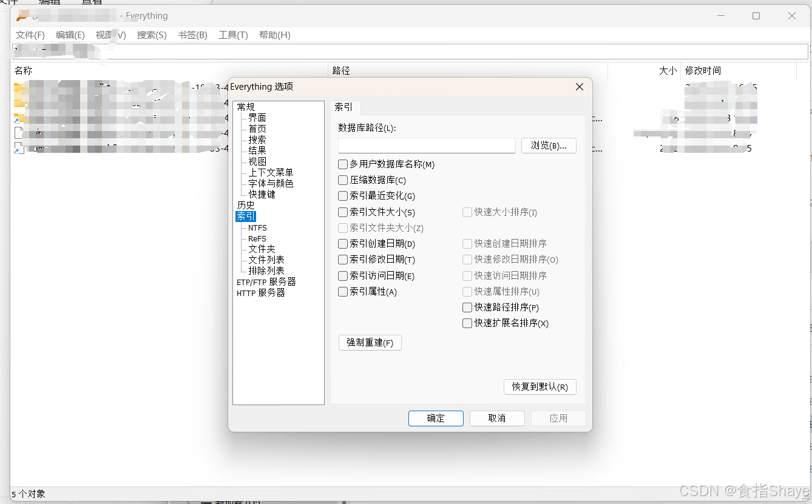Select 快捷键 in the options tree
Image resolution: width=812 pixels, height=504 pixels.
pyautogui.click(x=262, y=194)
